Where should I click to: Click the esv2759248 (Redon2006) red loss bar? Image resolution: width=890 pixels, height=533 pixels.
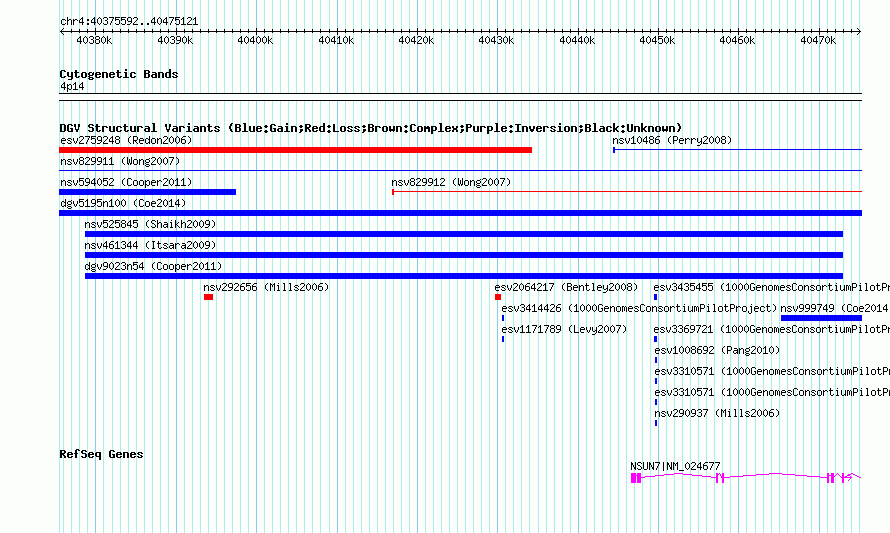point(295,150)
